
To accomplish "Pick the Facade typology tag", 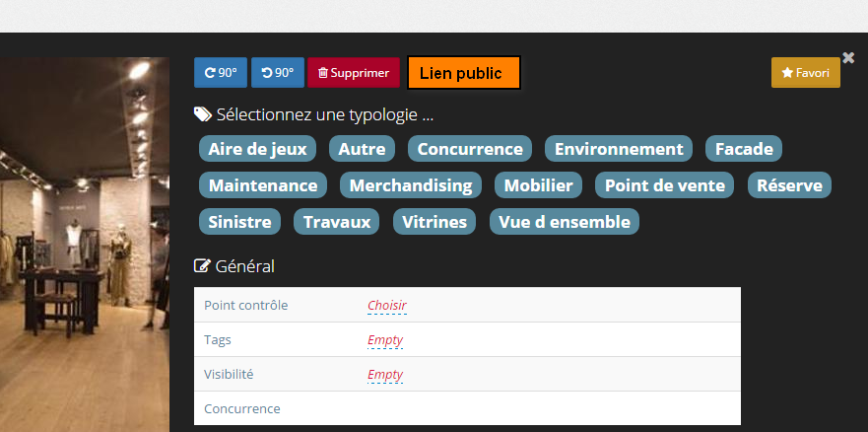I will click(x=744, y=149).
